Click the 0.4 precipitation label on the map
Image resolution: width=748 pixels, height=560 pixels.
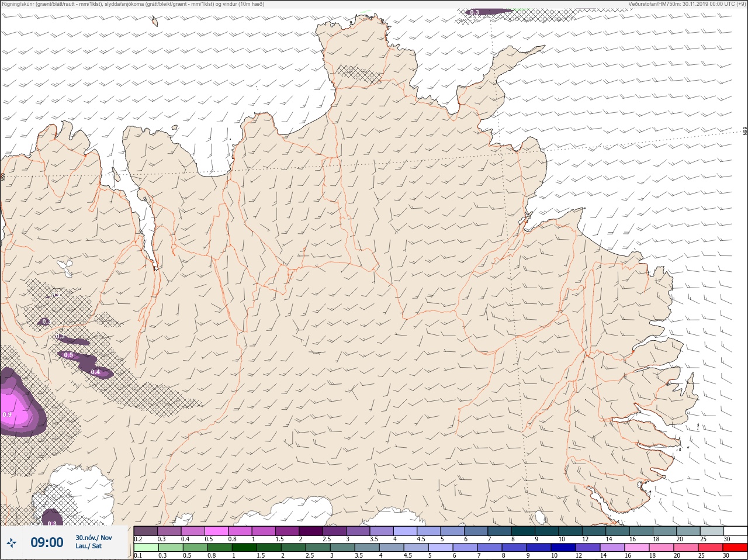[x=95, y=372]
